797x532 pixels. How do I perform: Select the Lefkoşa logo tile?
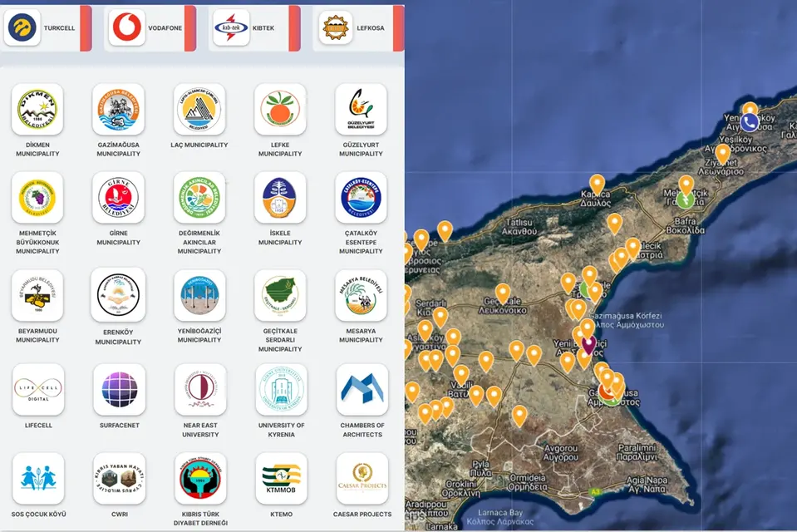tap(336, 27)
